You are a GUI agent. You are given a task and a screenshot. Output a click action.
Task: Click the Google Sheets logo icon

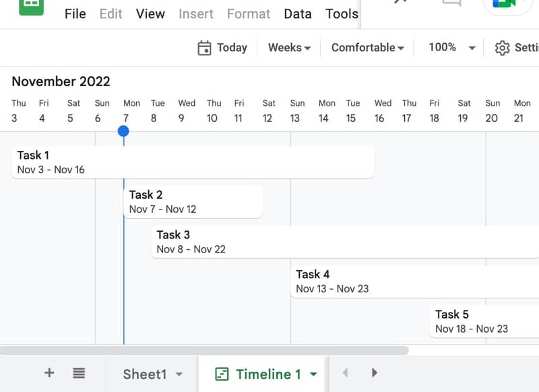coord(31,5)
